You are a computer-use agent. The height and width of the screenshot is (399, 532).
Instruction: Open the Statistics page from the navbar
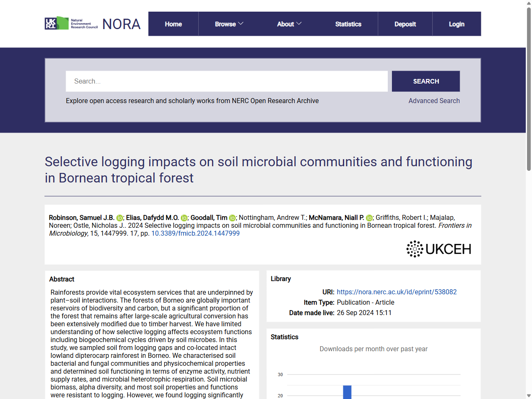click(348, 24)
